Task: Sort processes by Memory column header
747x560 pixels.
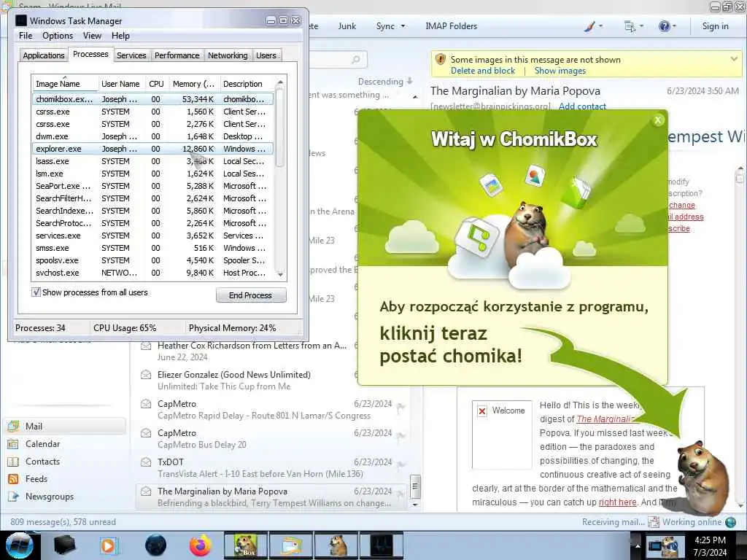Action: pyautogui.click(x=193, y=84)
